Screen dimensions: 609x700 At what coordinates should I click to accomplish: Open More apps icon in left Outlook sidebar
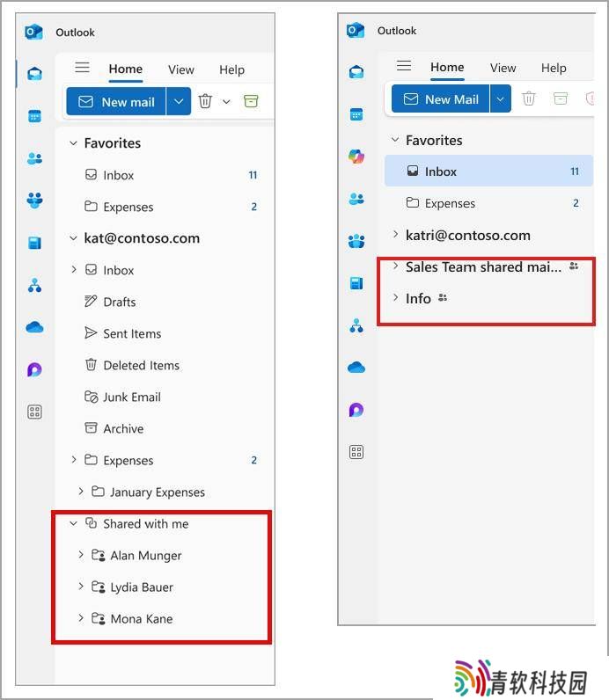[35, 412]
